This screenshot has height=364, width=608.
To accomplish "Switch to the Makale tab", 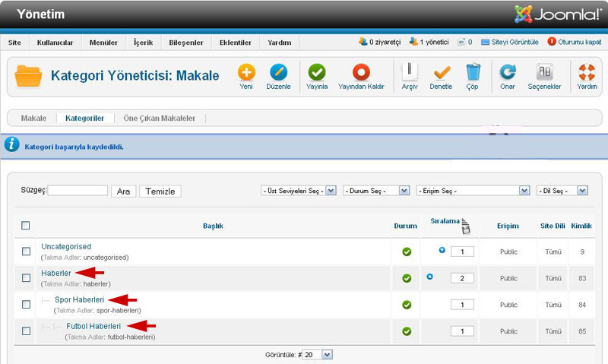I will tap(33, 119).
